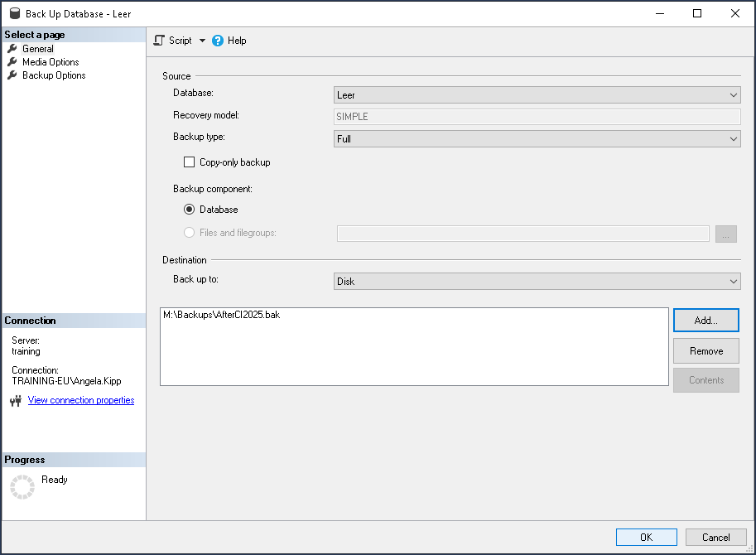Expand the Backup type dropdown
This screenshot has width=756, height=555.
click(x=537, y=139)
